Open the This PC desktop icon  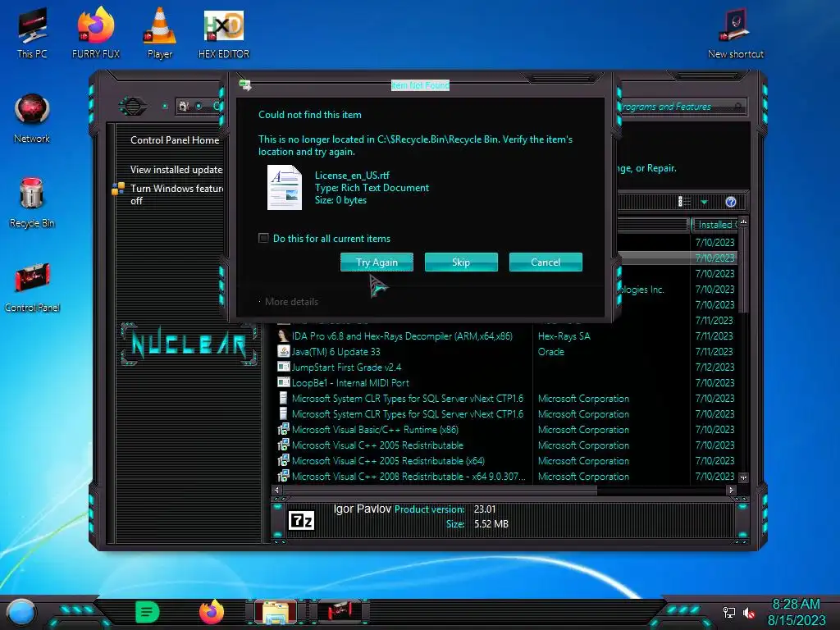coord(32,32)
